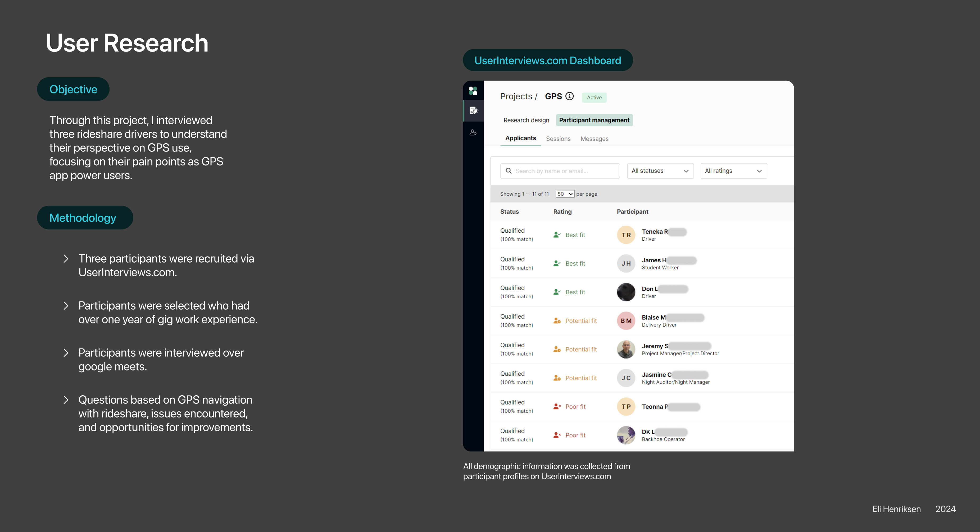Open the All ratings dropdown

[x=733, y=171]
